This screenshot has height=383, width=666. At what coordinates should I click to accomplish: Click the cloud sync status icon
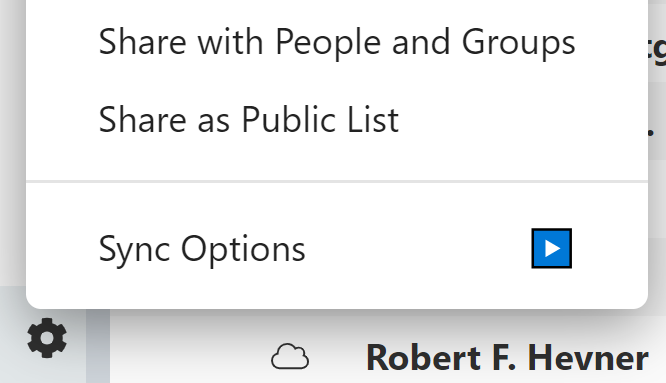[290, 357]
